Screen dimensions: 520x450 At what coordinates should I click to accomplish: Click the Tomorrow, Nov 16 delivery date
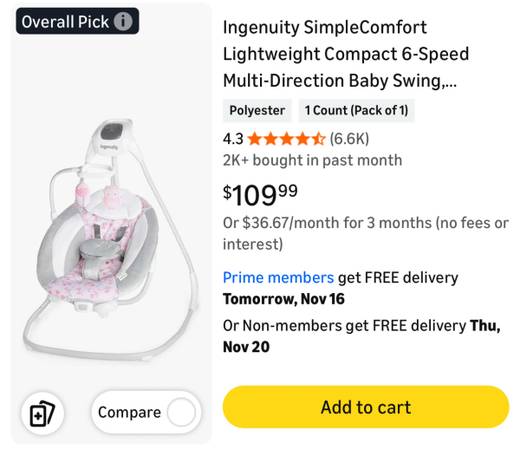click(283, 299)
